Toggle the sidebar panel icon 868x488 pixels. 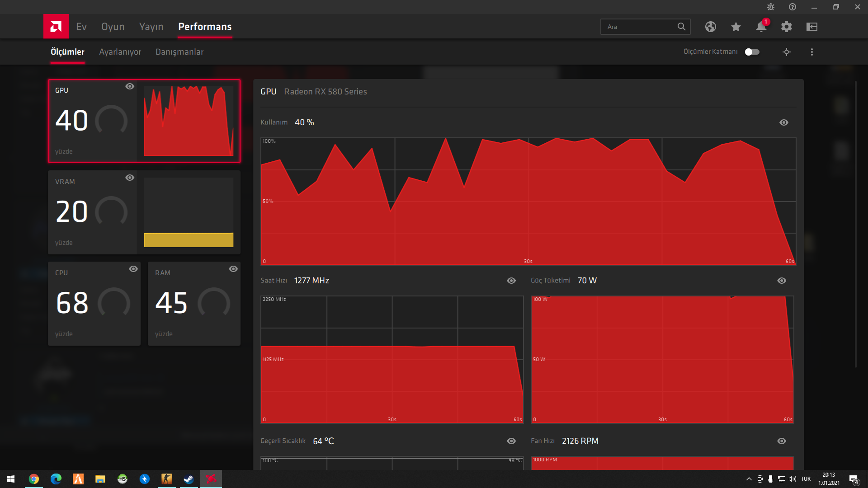click(x=812, y=27)
